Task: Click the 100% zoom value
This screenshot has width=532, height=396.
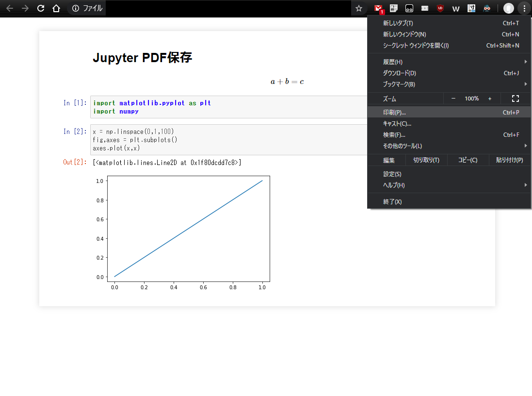Action: pyautogui.click(x=471, y=99)
